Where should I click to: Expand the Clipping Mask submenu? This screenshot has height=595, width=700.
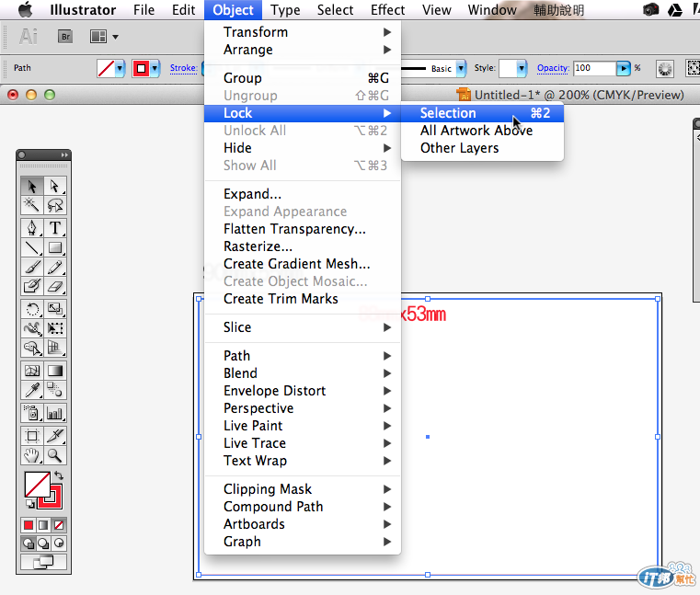303,488
